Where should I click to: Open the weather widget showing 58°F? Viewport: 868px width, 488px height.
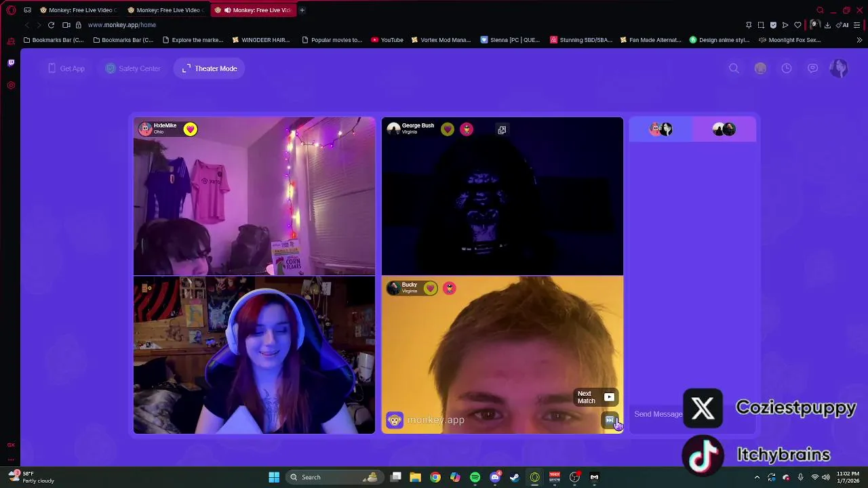(32, 477)
